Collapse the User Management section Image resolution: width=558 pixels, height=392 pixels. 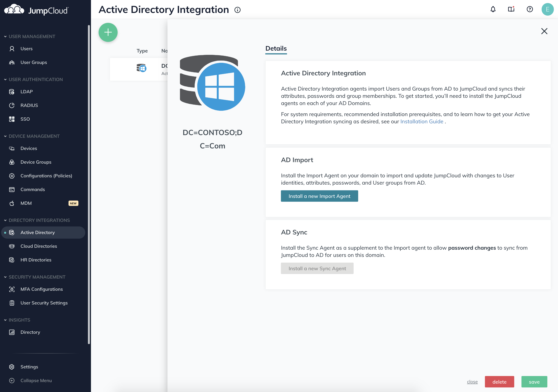tap(5, 37)
